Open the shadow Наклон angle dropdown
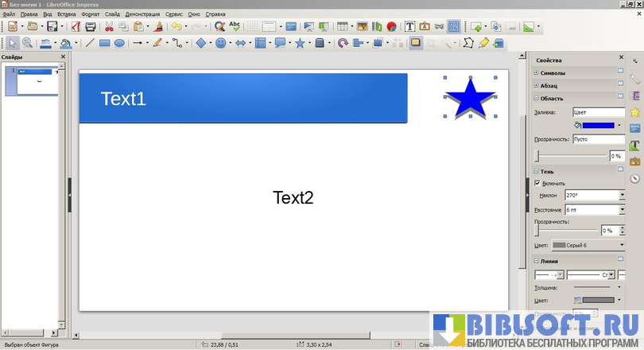644x350 pixels. 621,195
